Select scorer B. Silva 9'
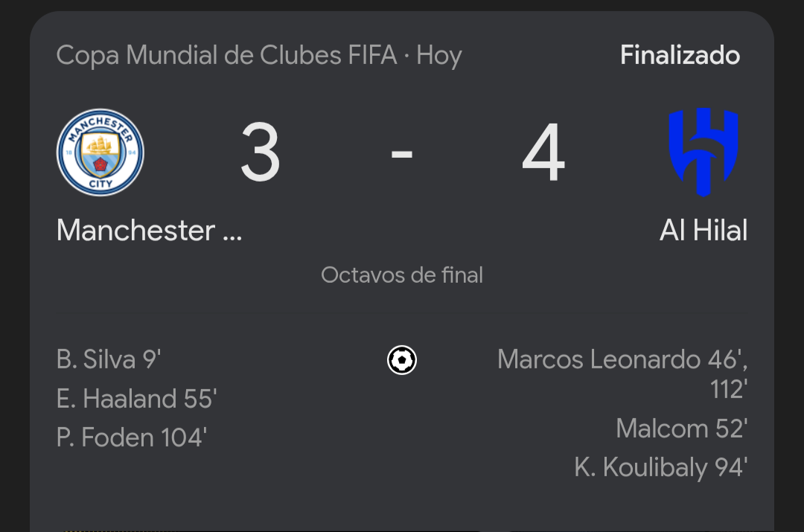This screenshot has height=532, width=804. tap(109, 359)
